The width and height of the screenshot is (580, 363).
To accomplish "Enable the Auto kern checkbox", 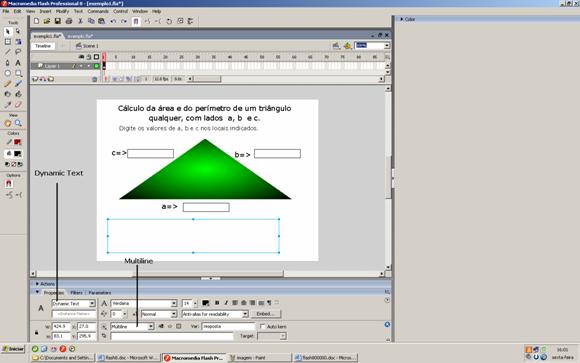I will click(263, 327).
